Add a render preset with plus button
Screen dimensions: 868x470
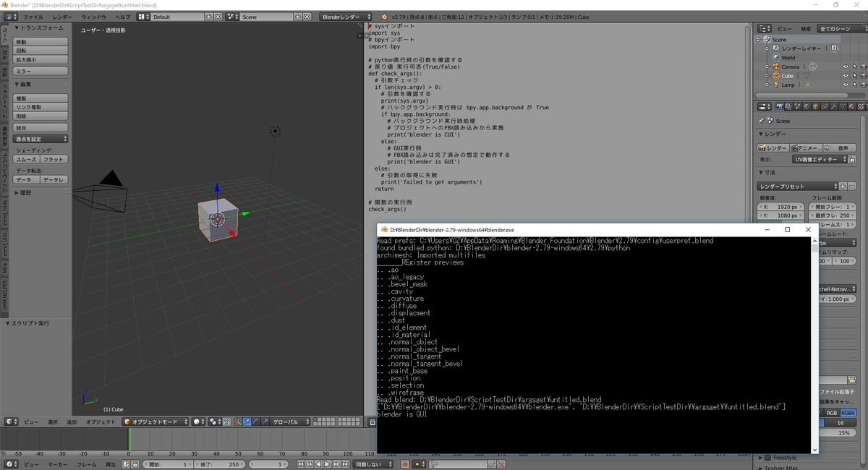point(843,187)
